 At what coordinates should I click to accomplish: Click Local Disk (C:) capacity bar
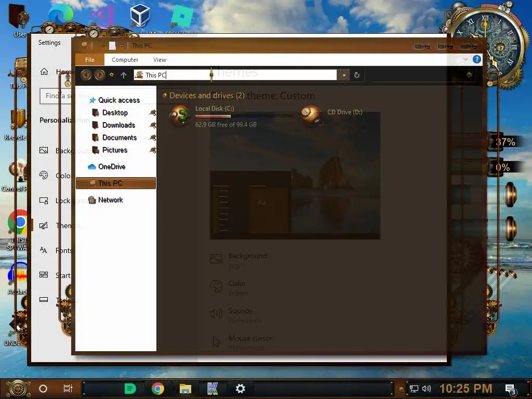coord(244,116)
